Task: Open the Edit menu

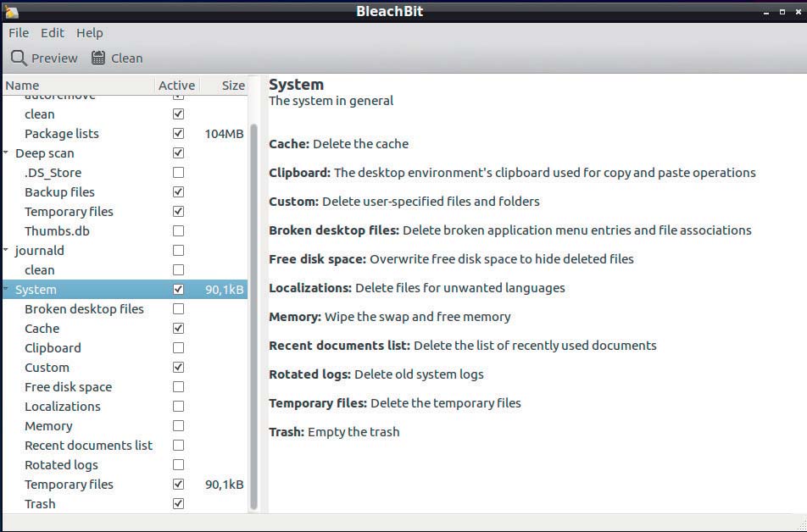Action: click(x=53, y=33)
